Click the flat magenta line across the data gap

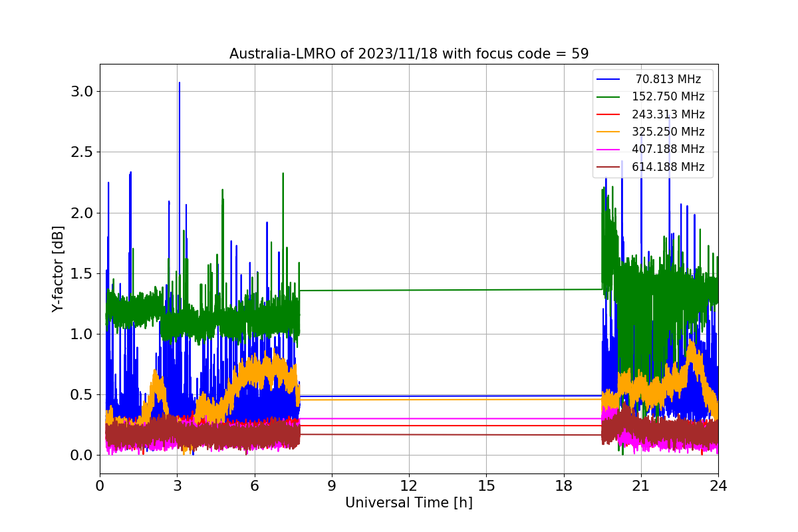tap(451, 419)
